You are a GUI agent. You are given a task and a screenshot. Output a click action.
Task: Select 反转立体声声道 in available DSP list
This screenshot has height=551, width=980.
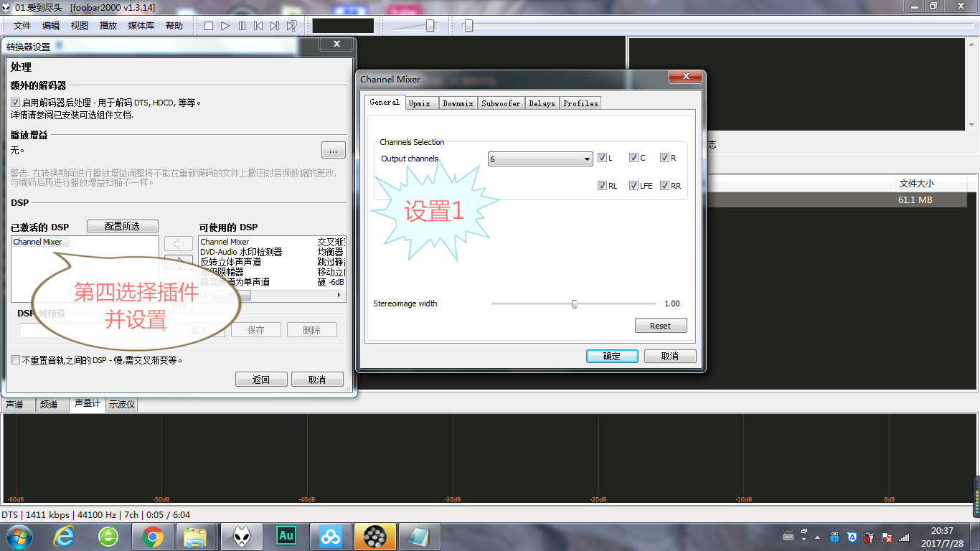[230, 262]
